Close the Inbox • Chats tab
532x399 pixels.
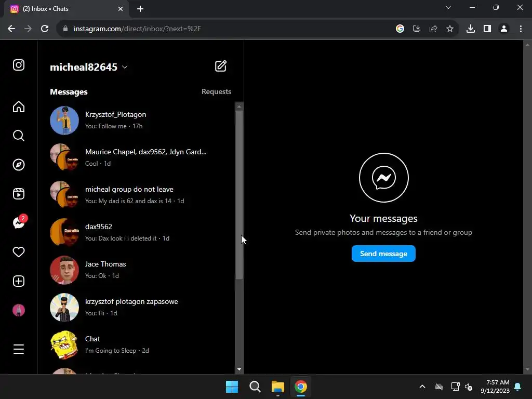coord(121,9)
